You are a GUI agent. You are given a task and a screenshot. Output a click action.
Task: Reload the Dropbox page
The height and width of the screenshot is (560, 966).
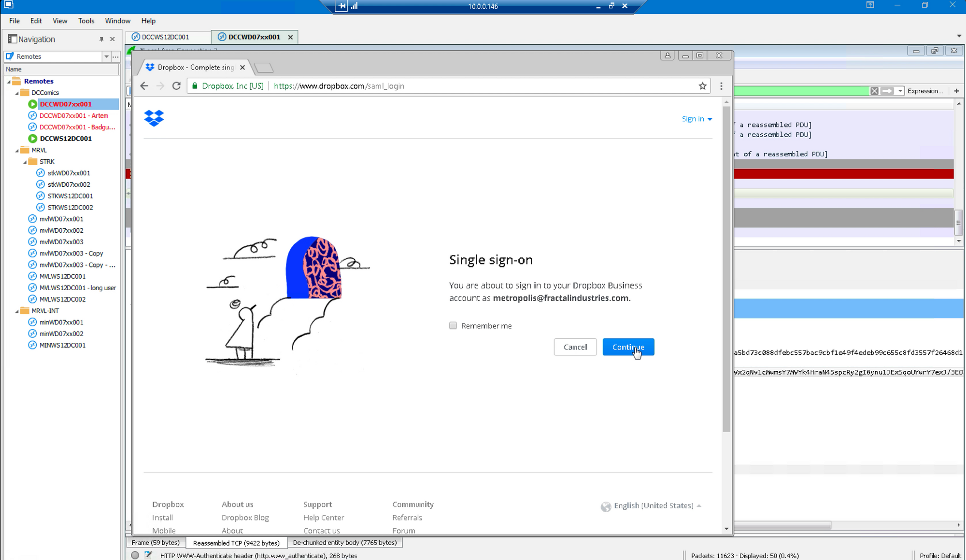click(176, 86)
